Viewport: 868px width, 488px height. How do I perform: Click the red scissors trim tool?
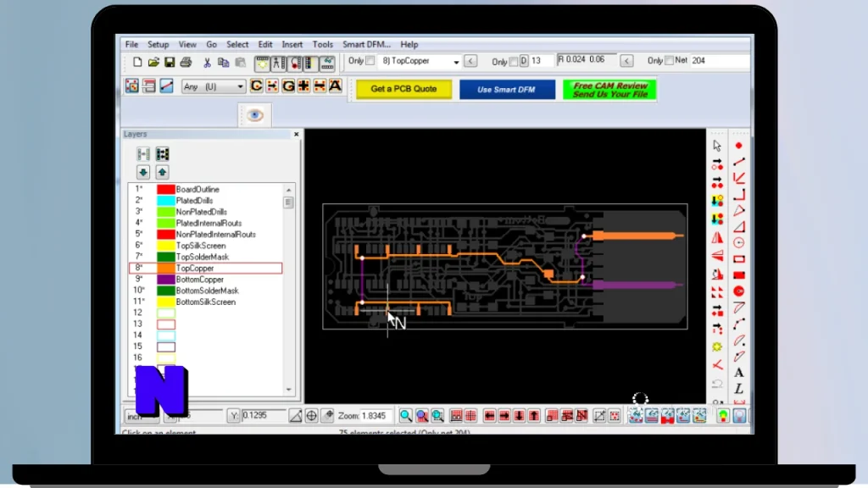tap(717, 364)
